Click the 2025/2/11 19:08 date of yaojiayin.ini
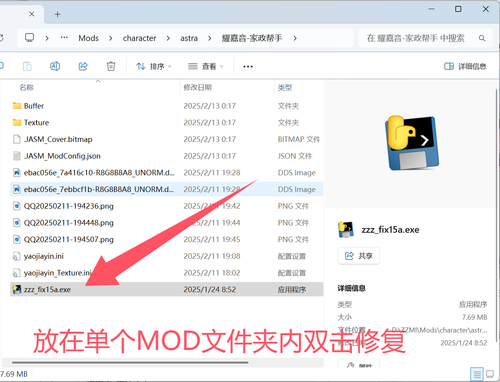The height and width of the screenshot is (382, 500). click(212, 256)
